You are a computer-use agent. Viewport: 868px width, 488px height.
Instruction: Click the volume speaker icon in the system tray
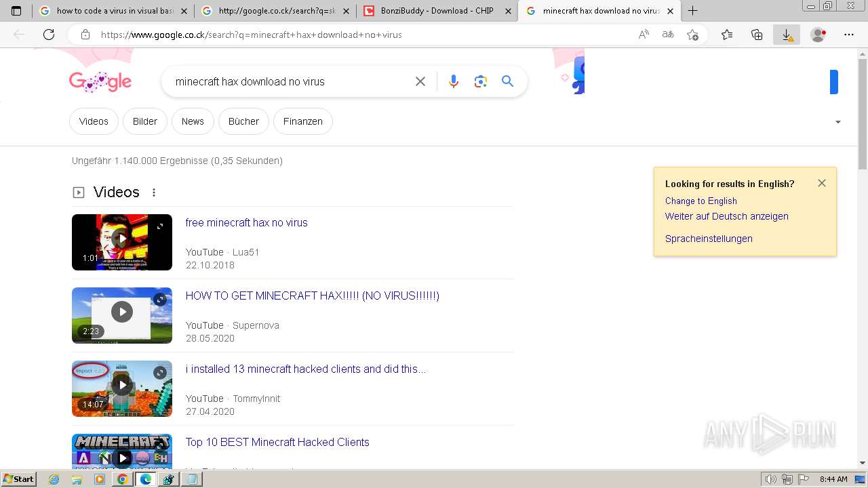coord(770,479)
